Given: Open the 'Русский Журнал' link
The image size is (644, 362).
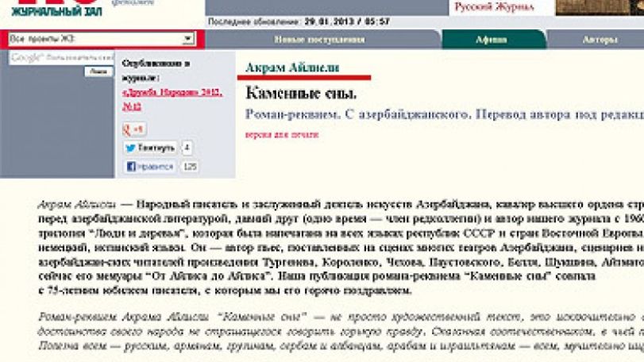Looking at the screenshot, I should tap(495, 7).
